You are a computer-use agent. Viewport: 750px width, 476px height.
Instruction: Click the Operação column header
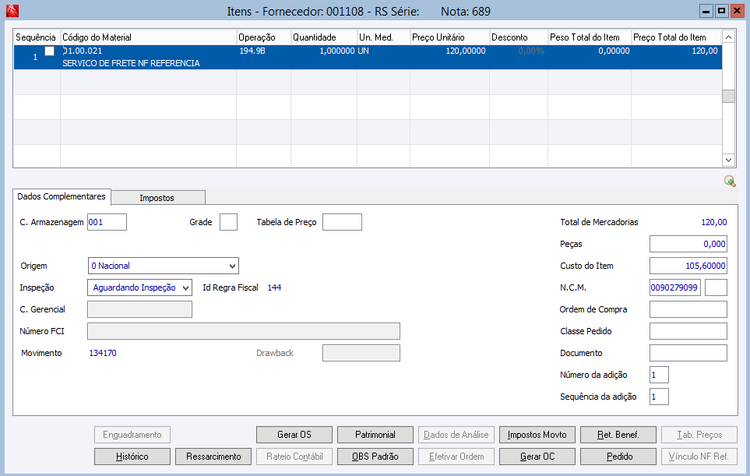[x=264, y=37]
